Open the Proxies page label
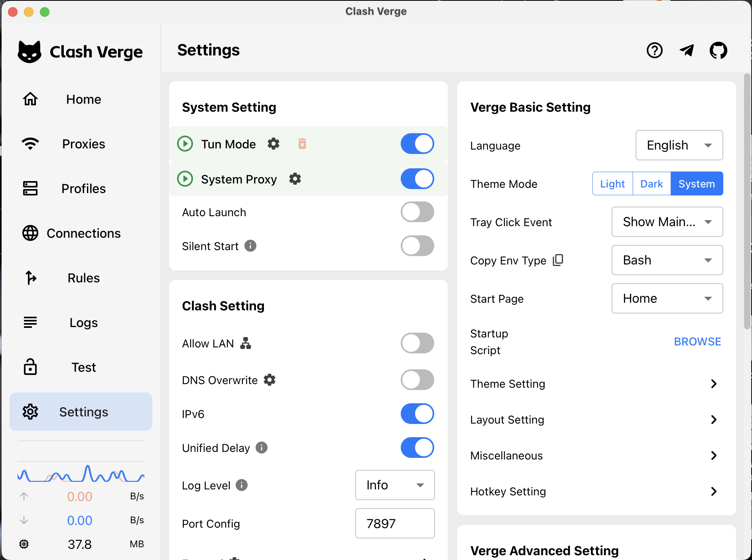752x560 pixels. pos(84,144)
